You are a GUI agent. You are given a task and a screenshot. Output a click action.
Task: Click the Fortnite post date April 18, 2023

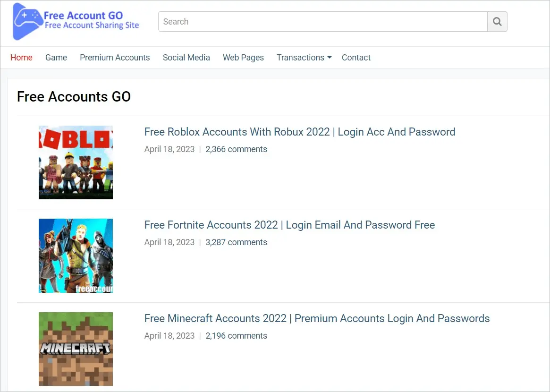coord(169,242)
